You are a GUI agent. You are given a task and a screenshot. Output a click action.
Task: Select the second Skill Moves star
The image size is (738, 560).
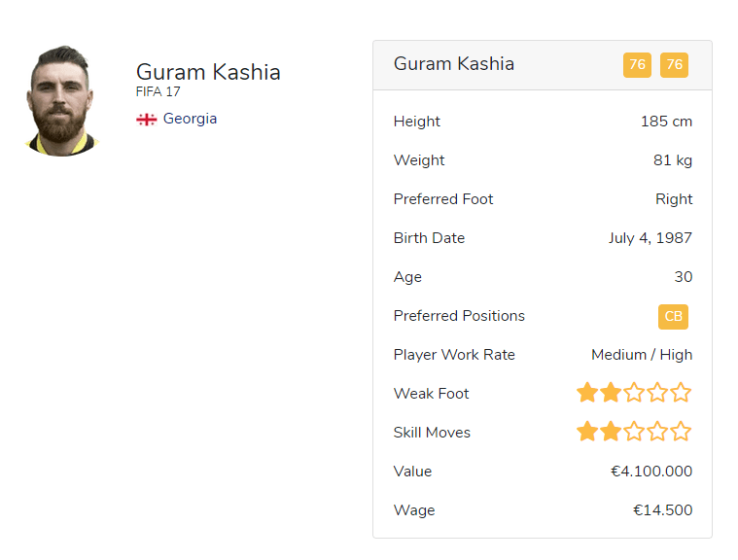point(611,432)
